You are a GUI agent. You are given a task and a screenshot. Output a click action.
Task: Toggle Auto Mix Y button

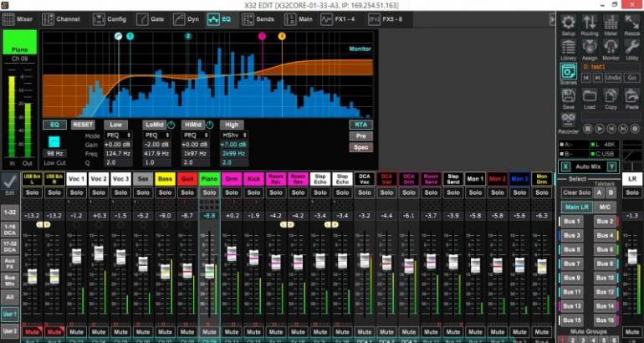point(612,166)
